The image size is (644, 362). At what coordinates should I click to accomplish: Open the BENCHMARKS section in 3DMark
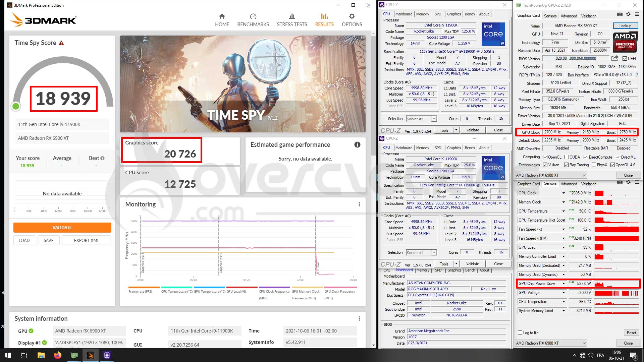(x=253, y=20)
